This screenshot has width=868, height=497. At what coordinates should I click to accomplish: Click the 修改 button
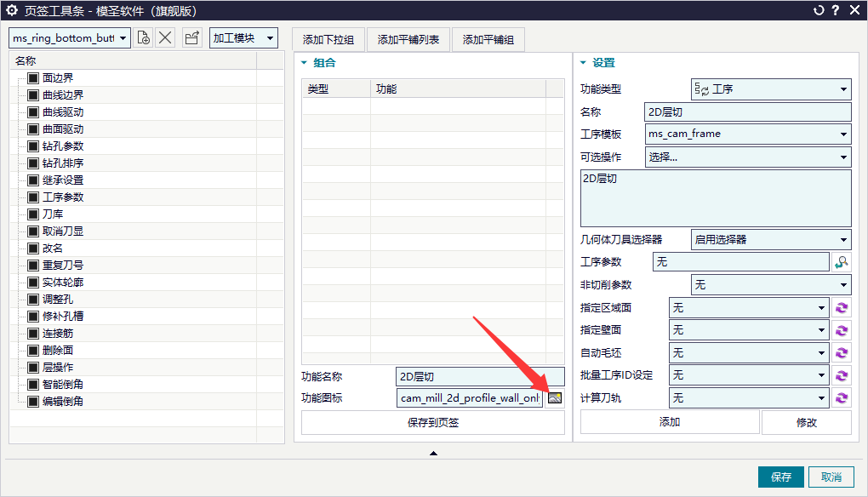coord(807,423)
